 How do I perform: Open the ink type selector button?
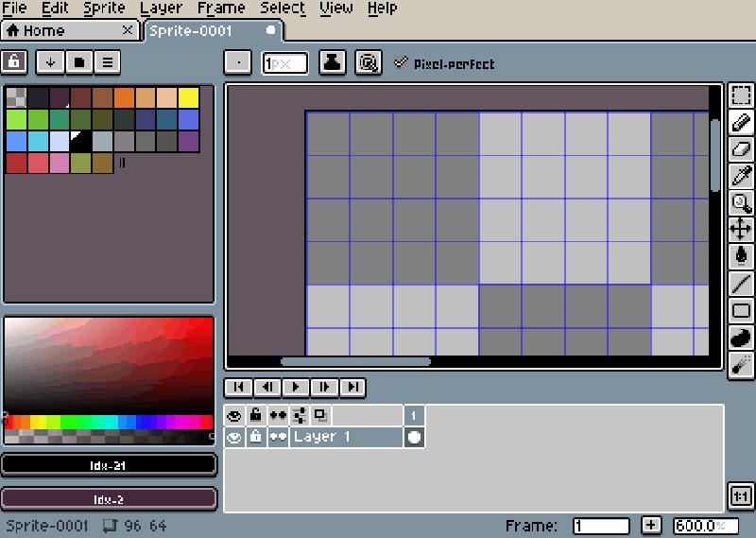333,62
